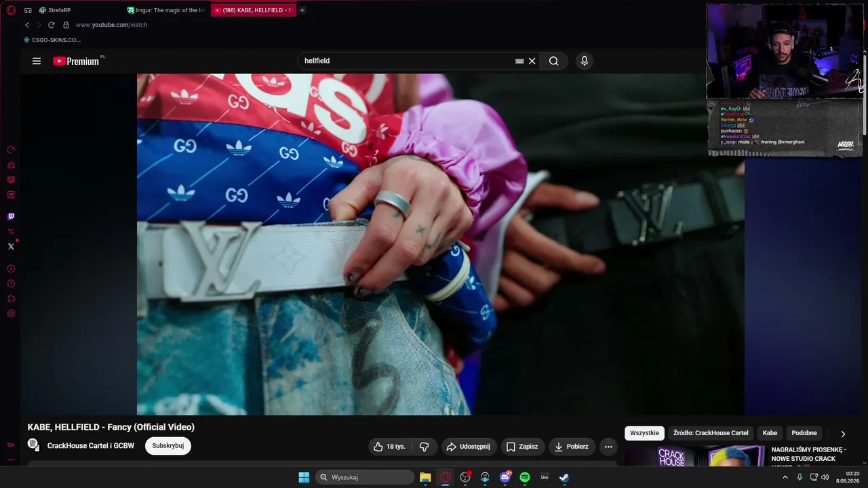Open the sidebar three-dots setup menu
Image resolution: width=868 pixels, height=488 pixels.
[11, 460]
